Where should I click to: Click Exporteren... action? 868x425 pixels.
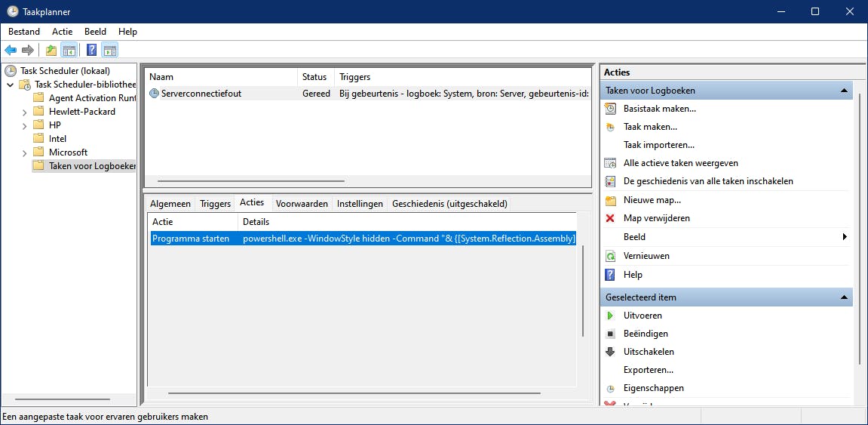[x=649, y=370]
